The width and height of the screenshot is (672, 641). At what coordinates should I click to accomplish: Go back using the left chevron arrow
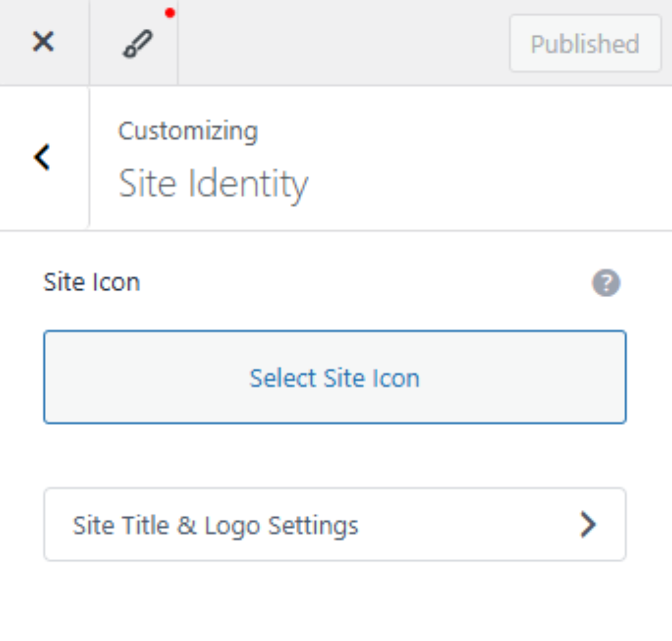(43, 157)
